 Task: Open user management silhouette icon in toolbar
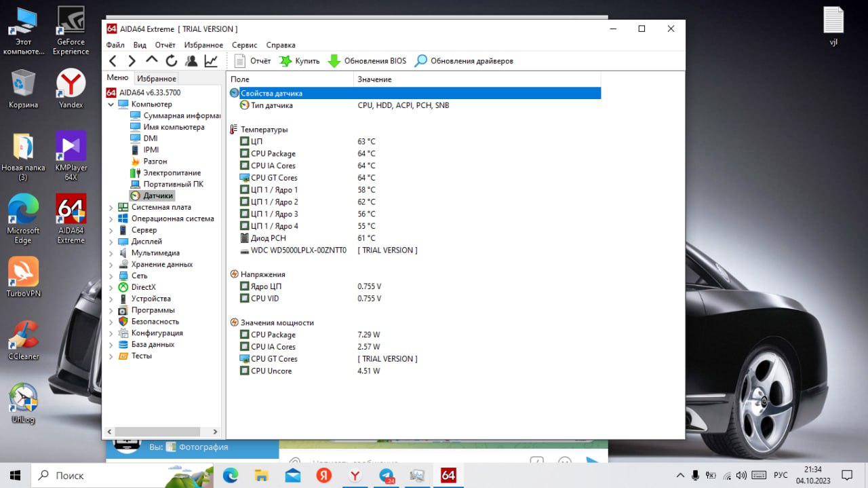pos(191,61)
